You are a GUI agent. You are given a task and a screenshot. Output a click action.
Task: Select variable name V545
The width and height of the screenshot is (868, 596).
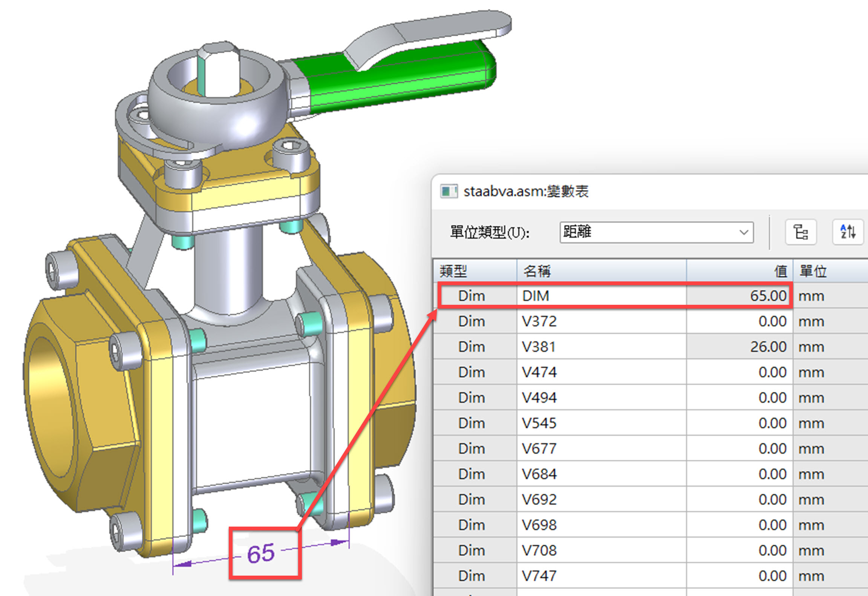(602, 423)
